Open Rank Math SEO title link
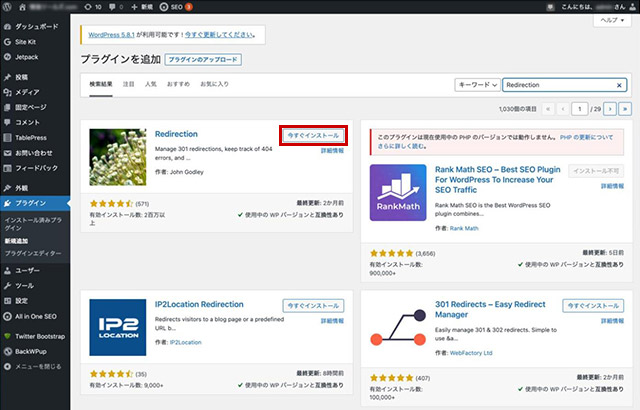This screenshot has height=410, width=640. pos(498,180)
